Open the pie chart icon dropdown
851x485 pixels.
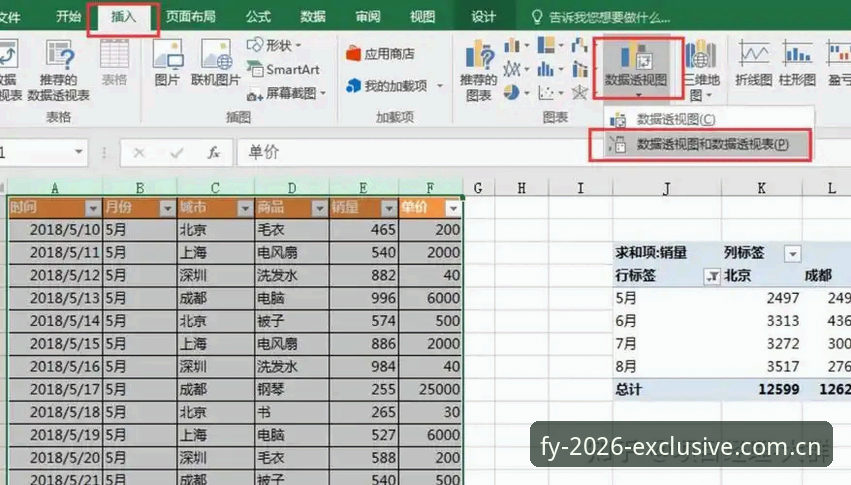(516, 93)
